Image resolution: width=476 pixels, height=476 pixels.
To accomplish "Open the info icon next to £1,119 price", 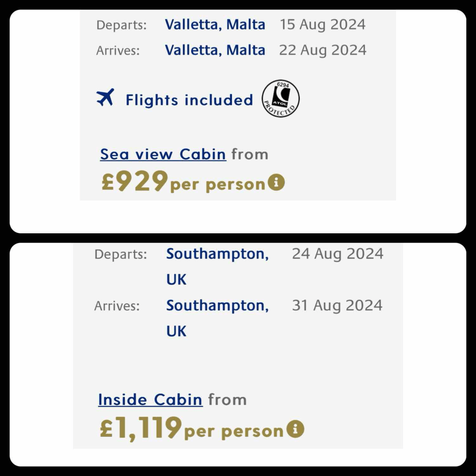I will (295, 429).
